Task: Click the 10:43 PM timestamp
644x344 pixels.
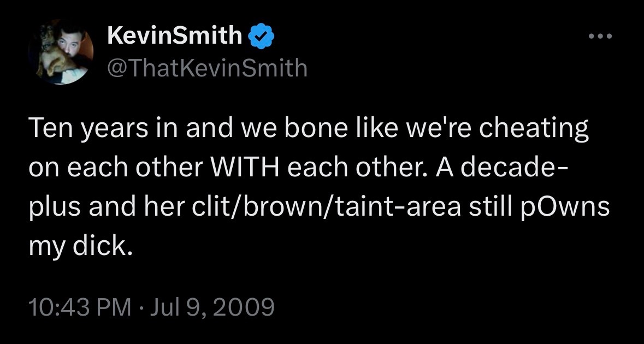Action: (x=79, y=307)
